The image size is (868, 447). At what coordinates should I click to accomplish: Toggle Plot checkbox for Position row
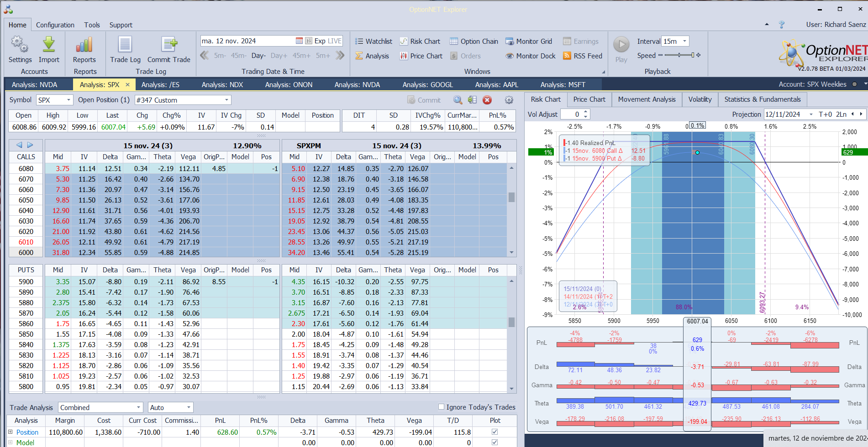pos(494,432)
